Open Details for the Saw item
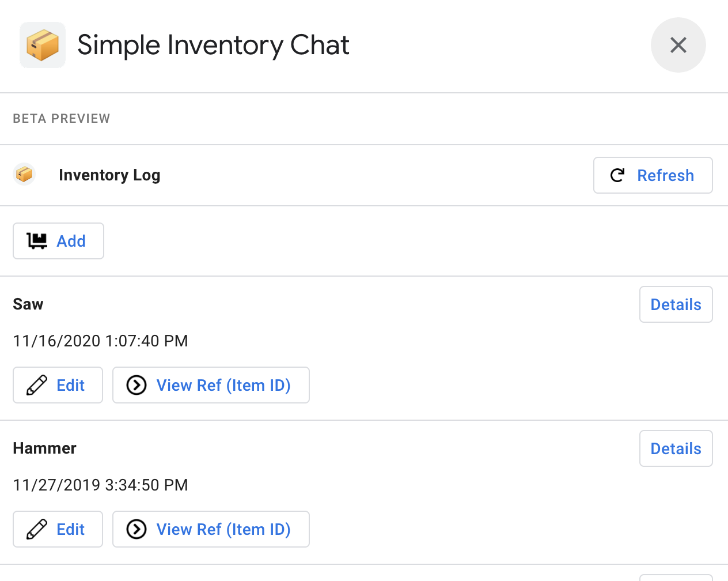The image size is (728, 581). tap(676, 304)
